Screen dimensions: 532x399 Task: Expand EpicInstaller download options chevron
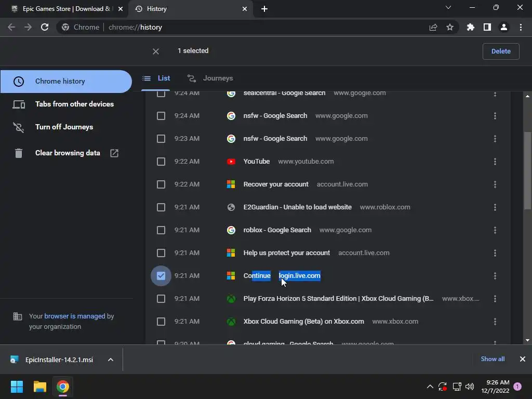click(111, 360)
